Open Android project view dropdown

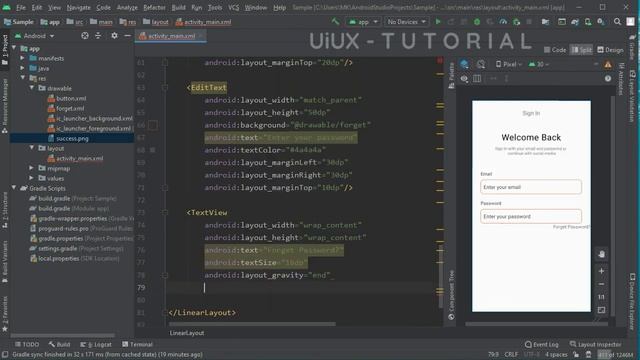[x=35, y=36]
